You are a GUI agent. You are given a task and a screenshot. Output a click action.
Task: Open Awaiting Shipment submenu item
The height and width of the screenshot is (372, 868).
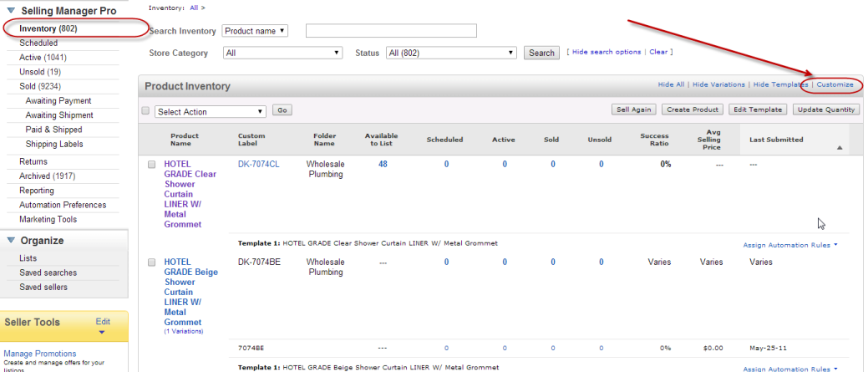(x=59, y=115)
